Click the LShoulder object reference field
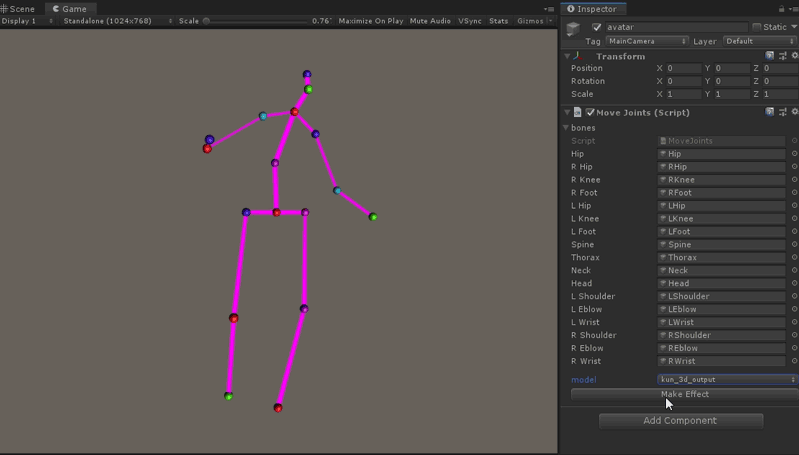Screen dimensions: 799x455 [721, 296]
